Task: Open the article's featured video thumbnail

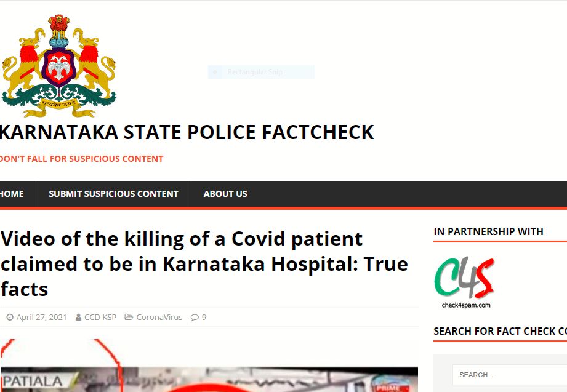Action: pos(209,366)
